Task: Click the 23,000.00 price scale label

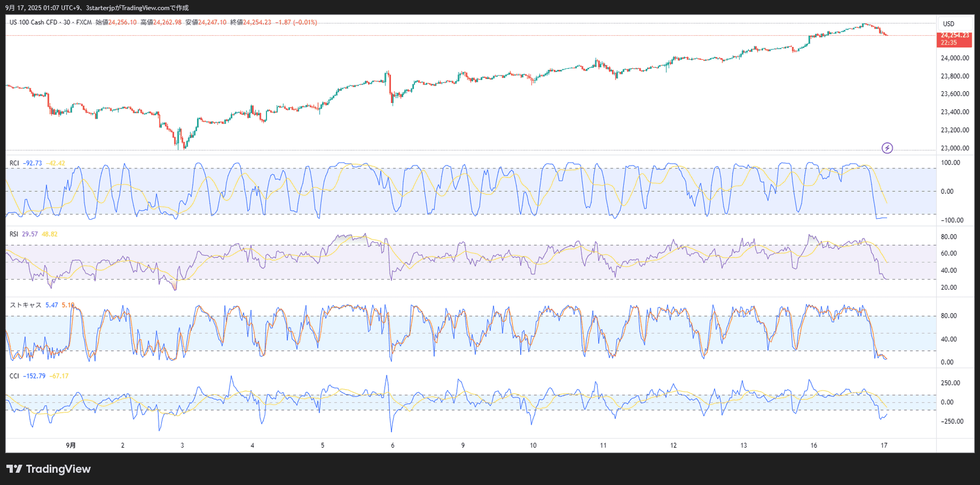Action: coord(954,148)
